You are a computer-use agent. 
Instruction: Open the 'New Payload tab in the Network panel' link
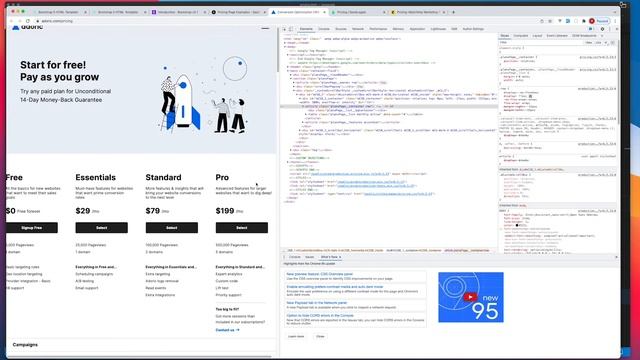click(x=317, y=303)
